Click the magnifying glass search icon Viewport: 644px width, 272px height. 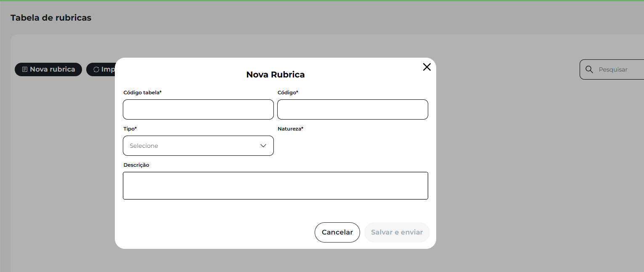[589, 69]
